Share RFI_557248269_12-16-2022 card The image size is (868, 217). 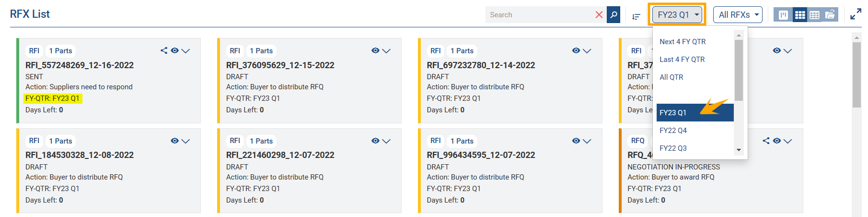pyautogui.click(x=164, y=50)
